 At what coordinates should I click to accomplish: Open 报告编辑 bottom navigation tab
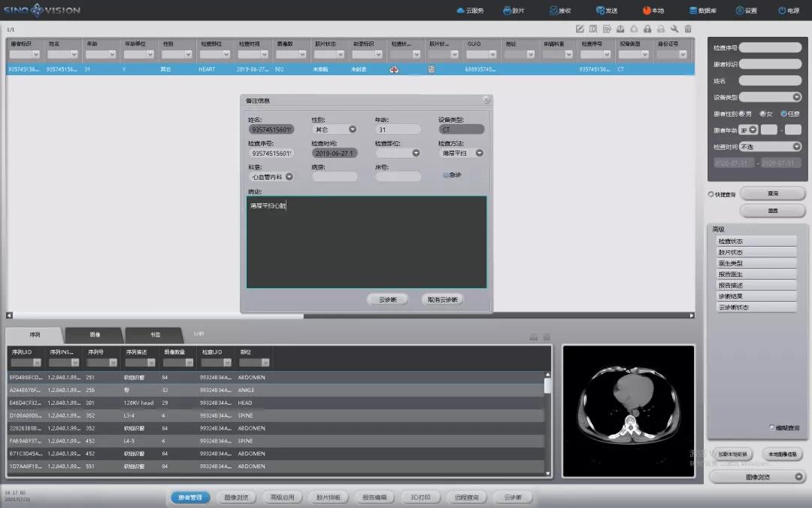coord(374,497)
